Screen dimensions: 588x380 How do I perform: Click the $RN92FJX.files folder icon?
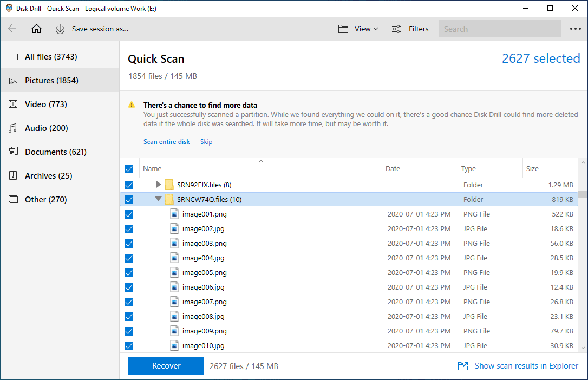169,185
